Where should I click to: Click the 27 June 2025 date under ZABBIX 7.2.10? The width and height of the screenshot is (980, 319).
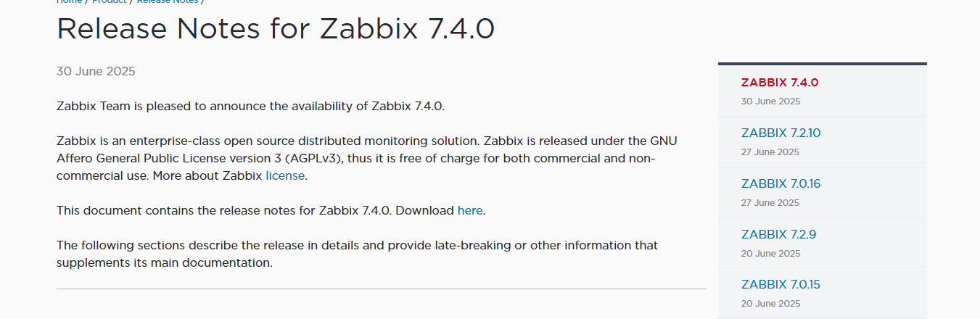[770, 152]
